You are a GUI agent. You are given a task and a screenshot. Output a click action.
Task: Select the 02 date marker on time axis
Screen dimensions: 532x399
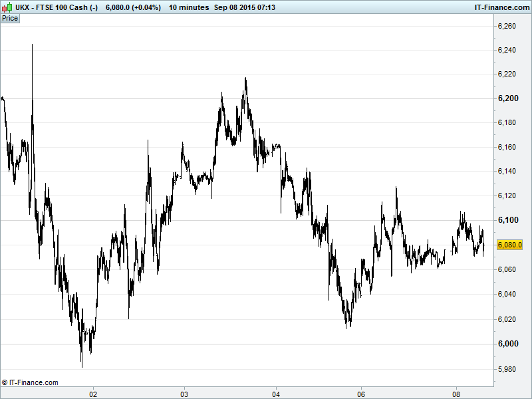pos(94,392)
